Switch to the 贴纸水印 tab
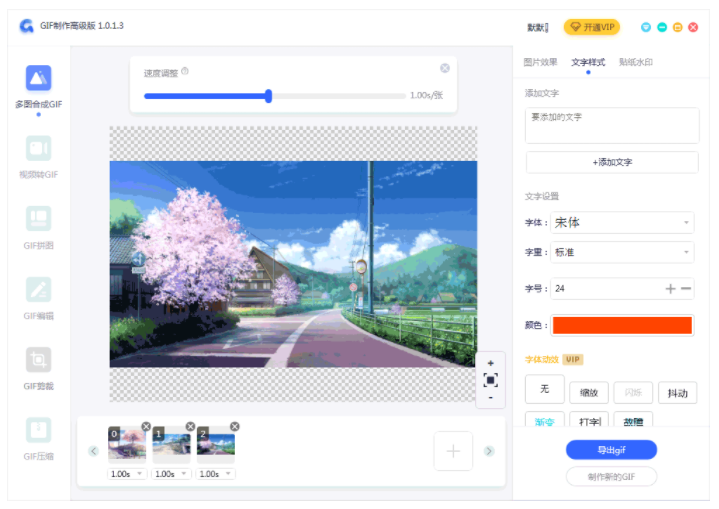 636,62
